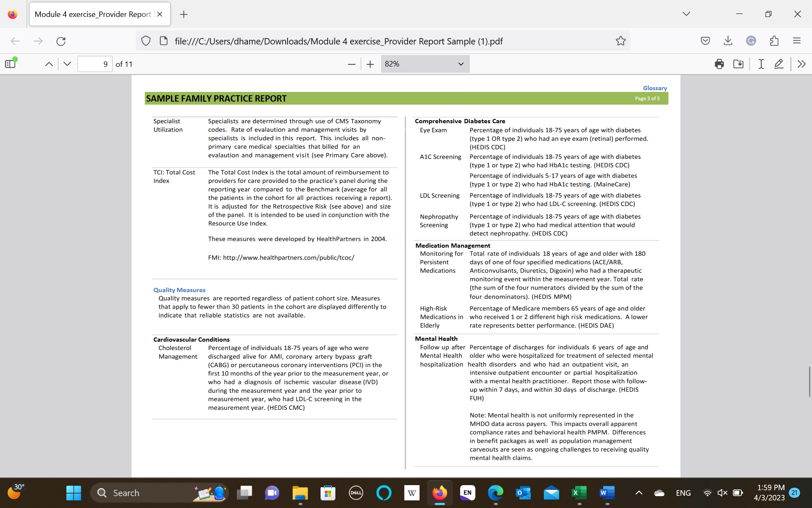The width and height of the screenshot is (812, 508).
Task: Click the Grammarly extension icon
Action: [751, 41]
